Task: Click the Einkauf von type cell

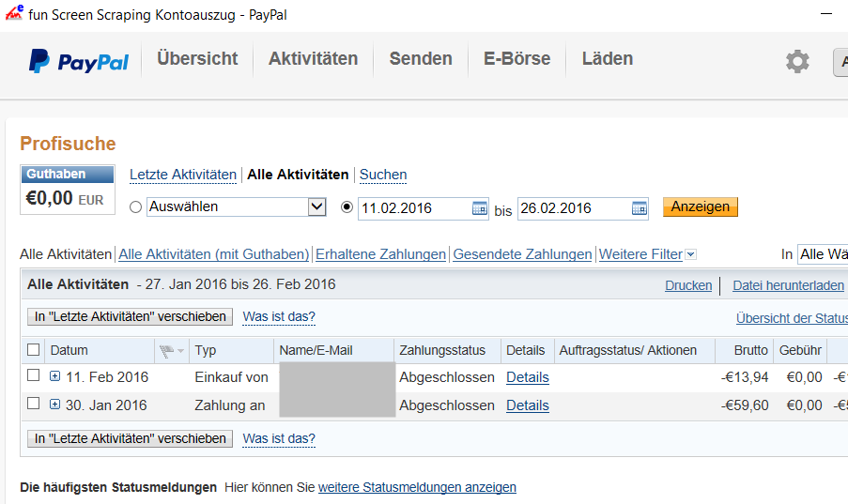Action: (x=231, y=377)
